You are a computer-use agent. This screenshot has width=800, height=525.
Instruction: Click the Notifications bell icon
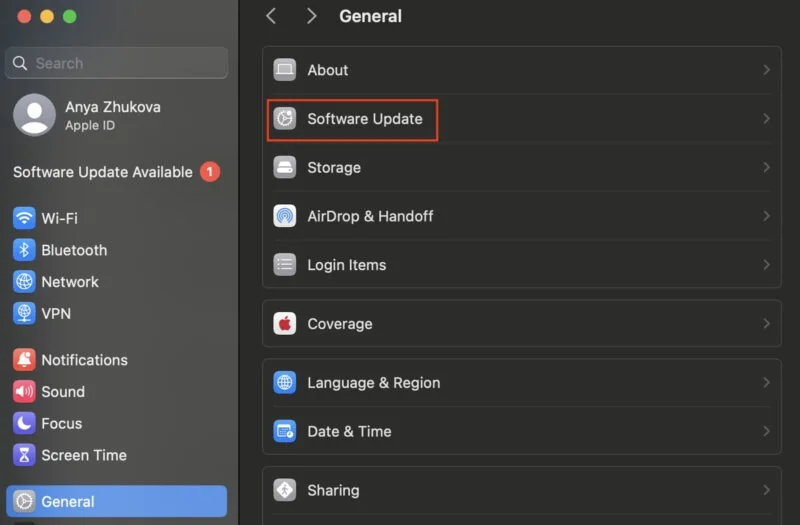[24, 360]
